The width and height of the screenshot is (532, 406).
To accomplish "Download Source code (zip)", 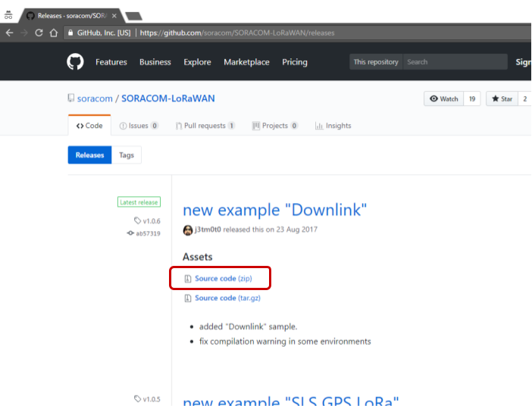I will click(x=224, y=279).
